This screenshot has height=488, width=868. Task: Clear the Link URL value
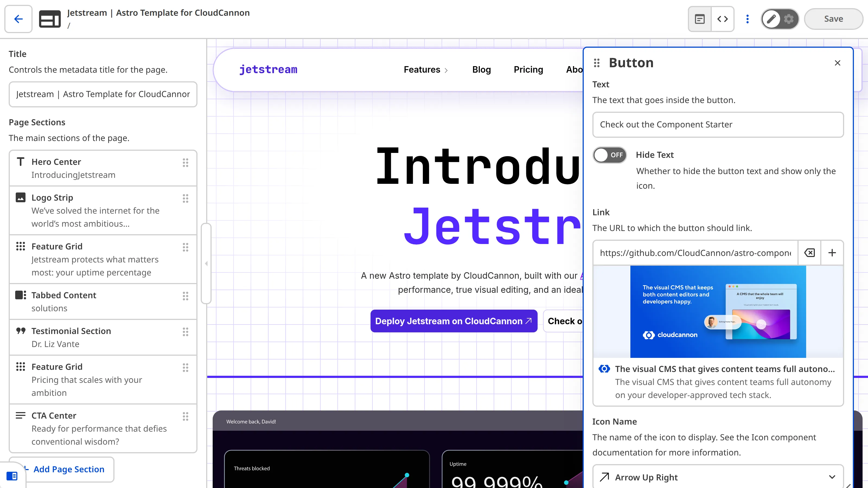point(809,253)
